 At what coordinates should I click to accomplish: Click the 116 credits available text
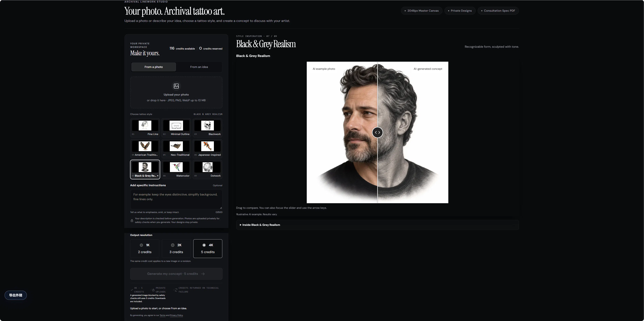182,49
